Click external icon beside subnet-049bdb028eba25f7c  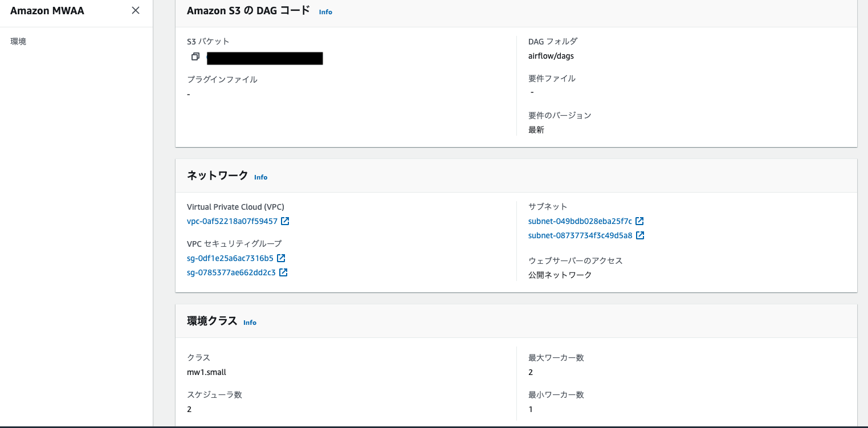pos(639,221)
